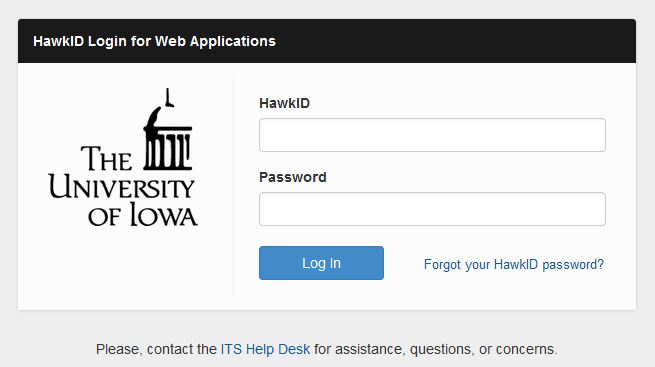Click the columns of the Old Capitol graphic

tap(168, 150)
